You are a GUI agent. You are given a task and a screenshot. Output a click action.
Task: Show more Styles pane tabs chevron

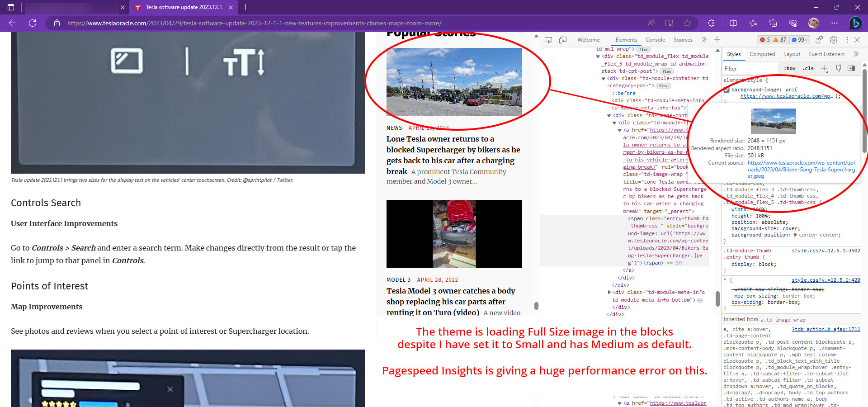856,54
